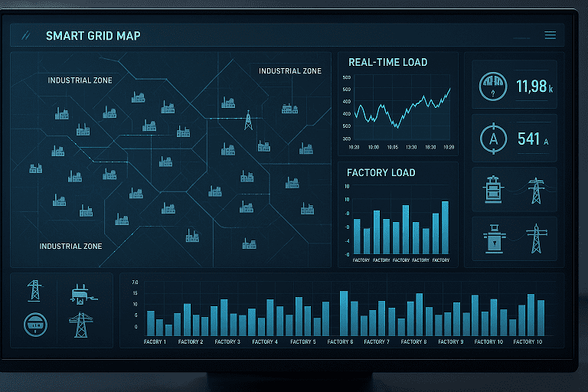This screenshot has height=392, width=588.
Task: Click the double-slash logo beside Smart Grid Map
Action: click(27, 35)
